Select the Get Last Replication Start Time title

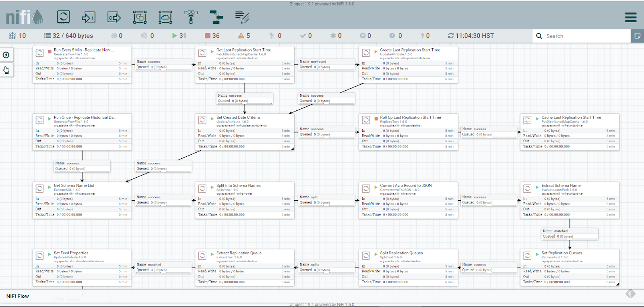[x=244, y=50]
